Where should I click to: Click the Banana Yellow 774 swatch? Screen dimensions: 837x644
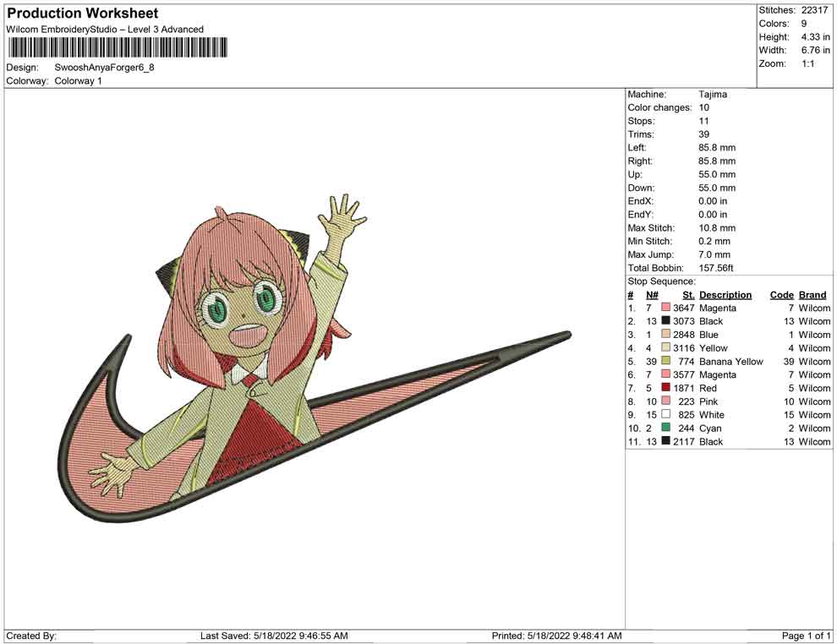[x=665, y=361]
